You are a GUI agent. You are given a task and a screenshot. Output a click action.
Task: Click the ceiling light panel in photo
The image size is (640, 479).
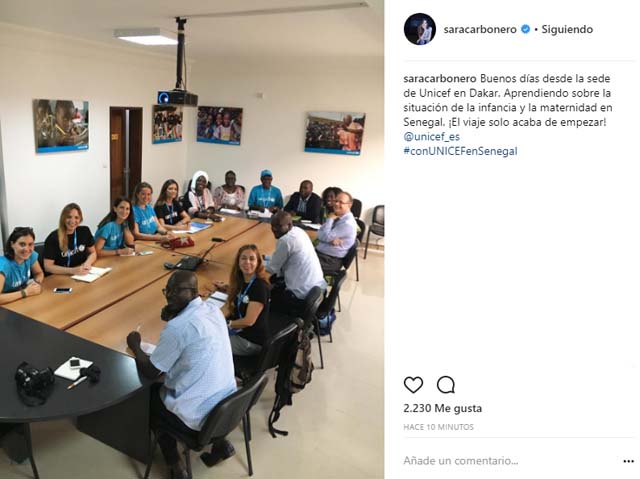coord(145,37)
